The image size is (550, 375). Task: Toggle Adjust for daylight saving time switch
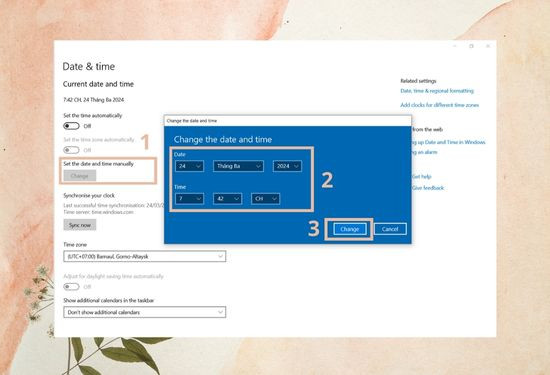point(71,287)
